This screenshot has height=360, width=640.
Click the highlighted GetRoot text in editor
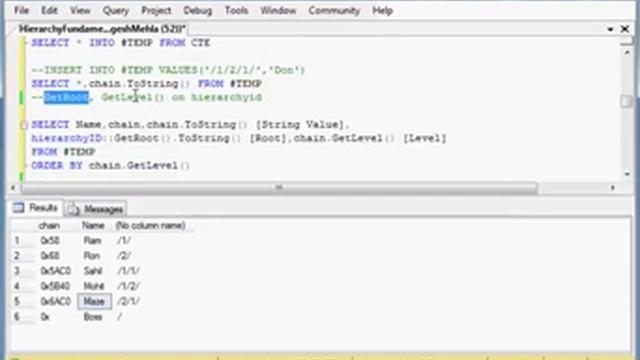66,98
